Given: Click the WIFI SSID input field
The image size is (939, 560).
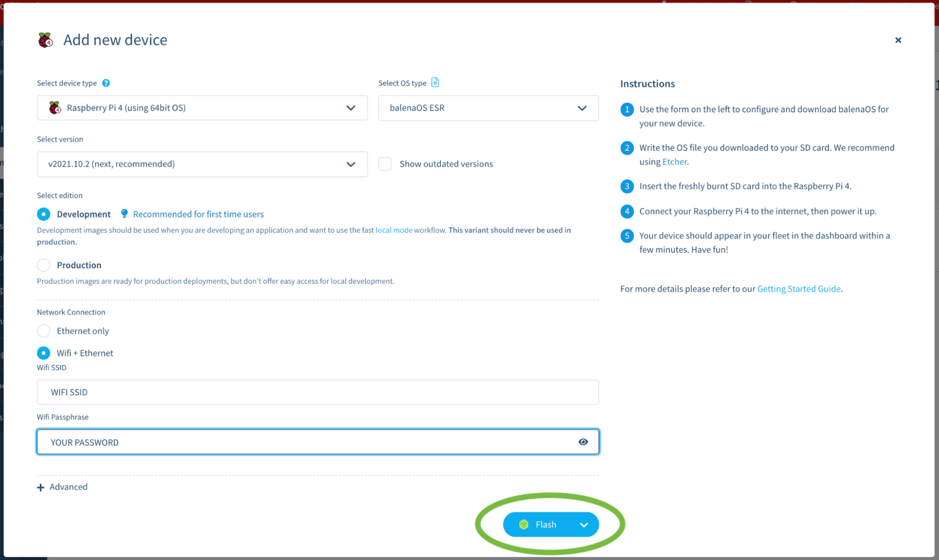Looking at the screenshot, I should pos(318,392).
